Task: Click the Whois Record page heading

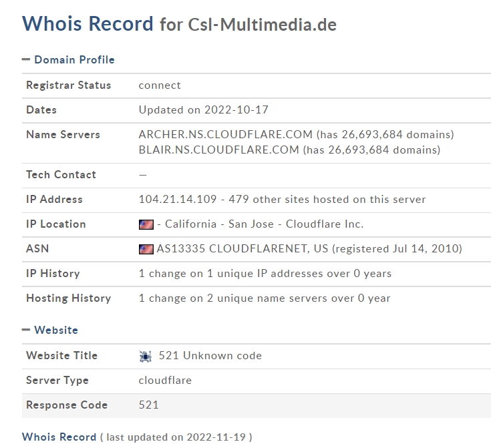Action: 88,23
